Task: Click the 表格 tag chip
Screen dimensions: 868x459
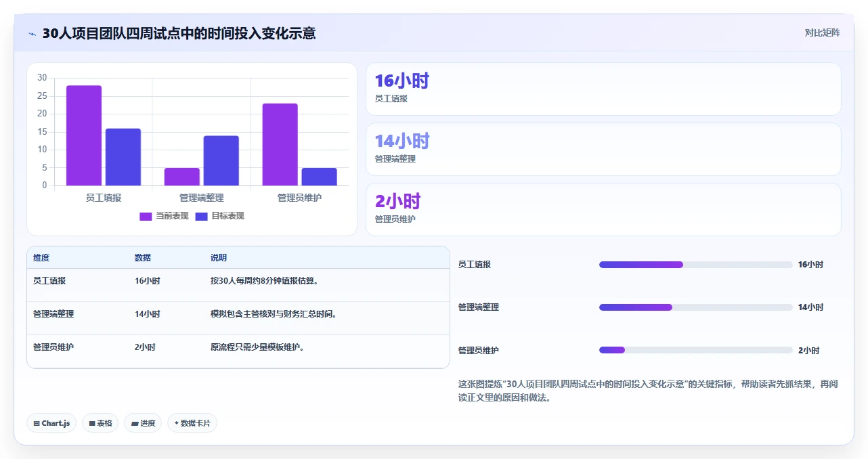Action: pos(100,423)
